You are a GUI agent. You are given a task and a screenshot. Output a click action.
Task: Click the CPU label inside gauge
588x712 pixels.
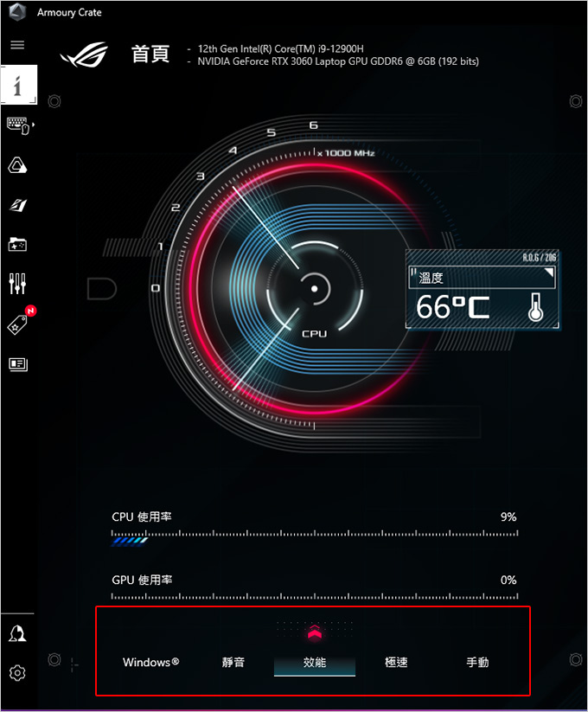coord(315,334)
